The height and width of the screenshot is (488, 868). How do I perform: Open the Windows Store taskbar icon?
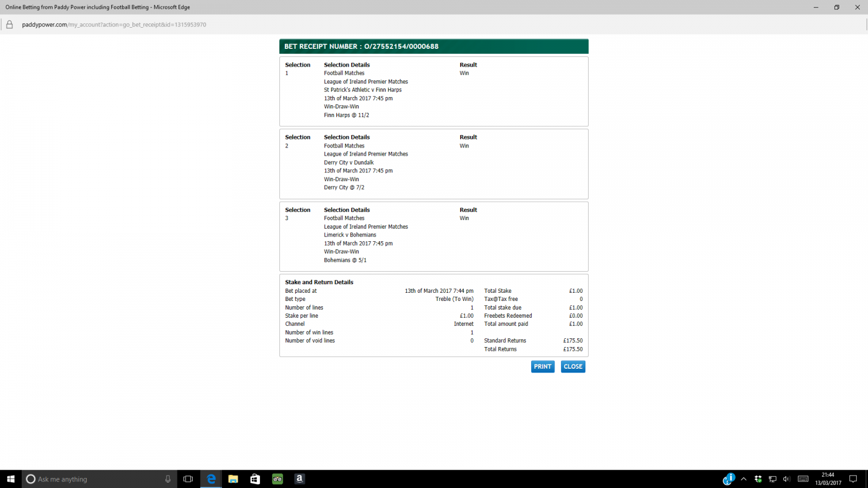[255, 479]
